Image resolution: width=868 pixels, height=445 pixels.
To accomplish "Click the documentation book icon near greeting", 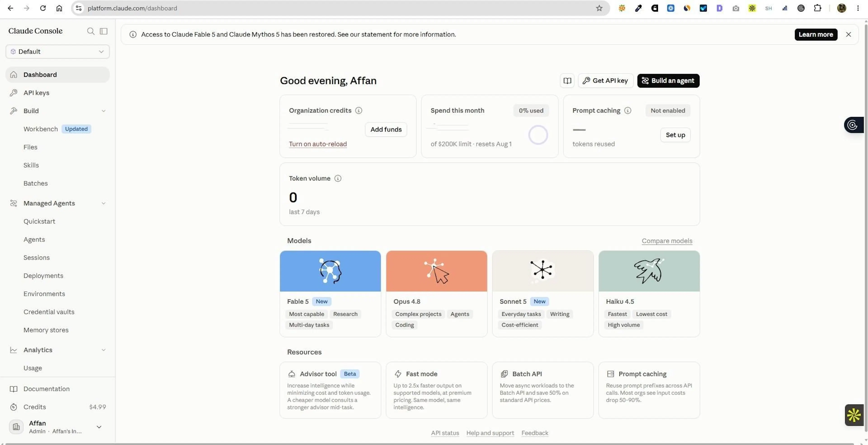I will click(x=567, y=81).
